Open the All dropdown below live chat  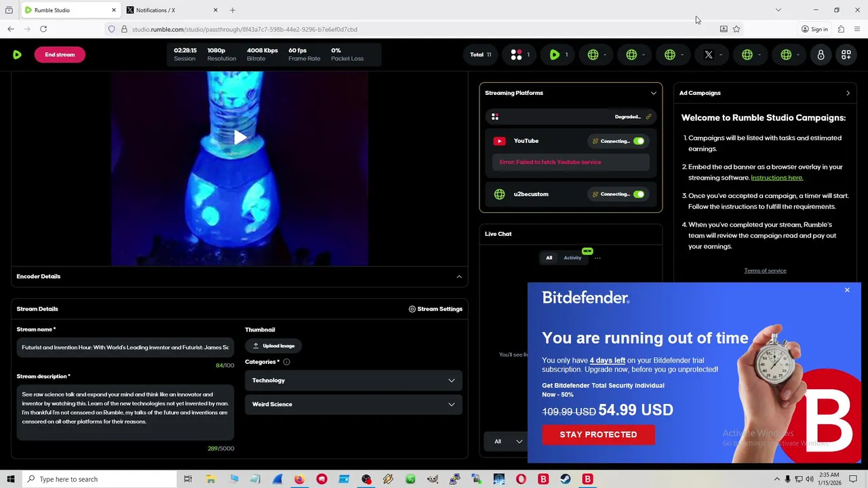[509, 441]
